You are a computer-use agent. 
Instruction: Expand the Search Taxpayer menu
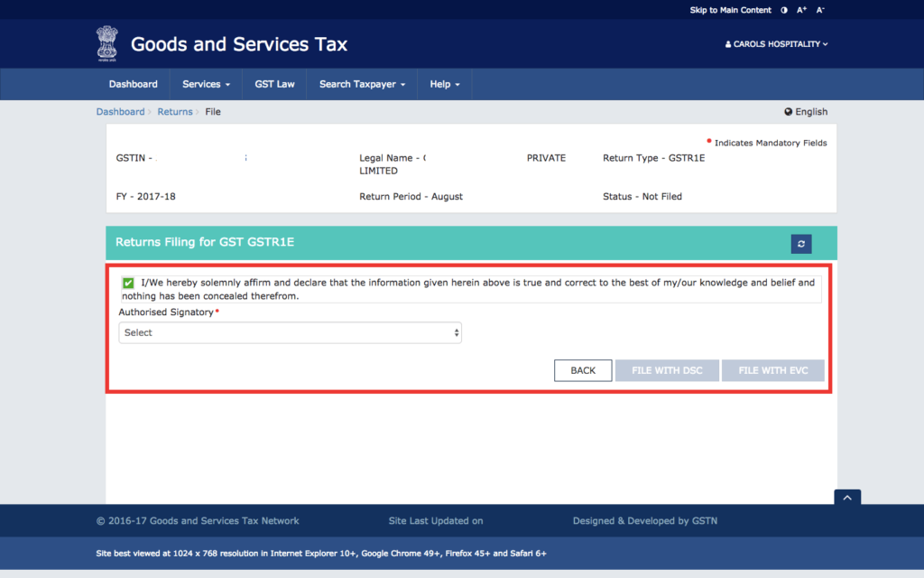[362, 84]
